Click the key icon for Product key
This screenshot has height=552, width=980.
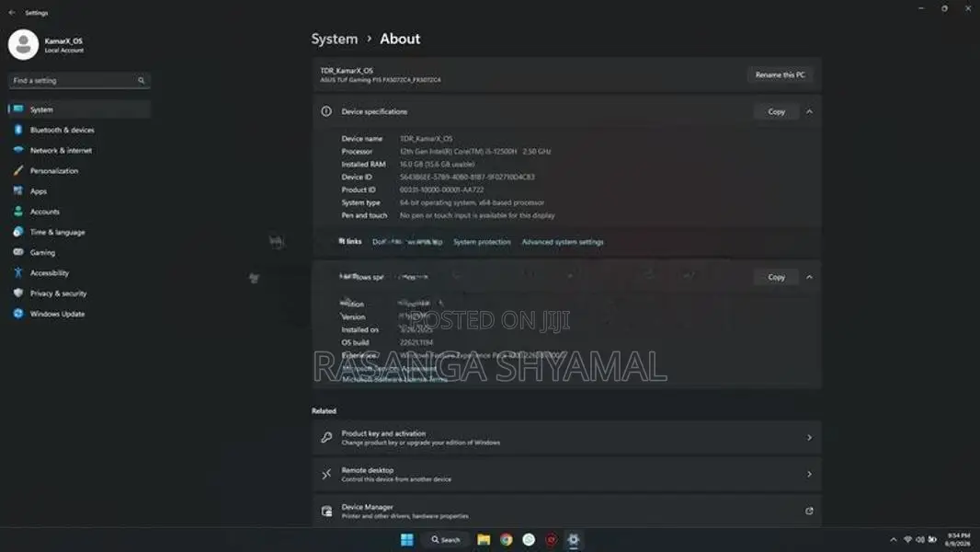pos(326,438)
